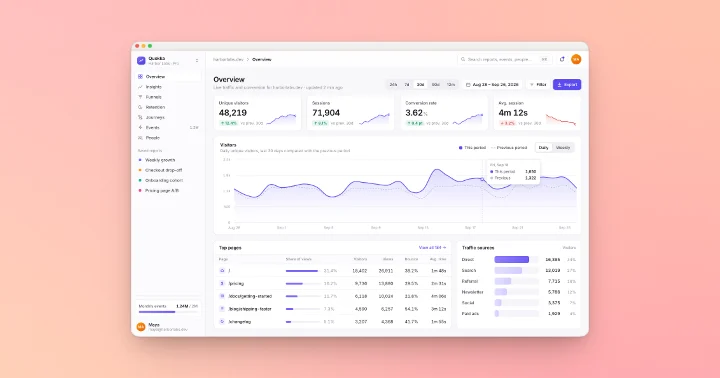Open the Overview sidebar item

pos(169,77)
